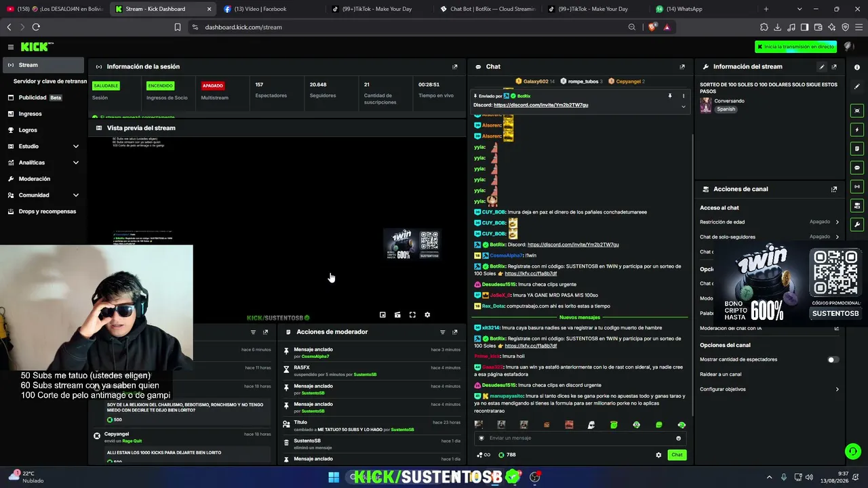Open Publicidad Beta in the sidebar

coord(43,98)
